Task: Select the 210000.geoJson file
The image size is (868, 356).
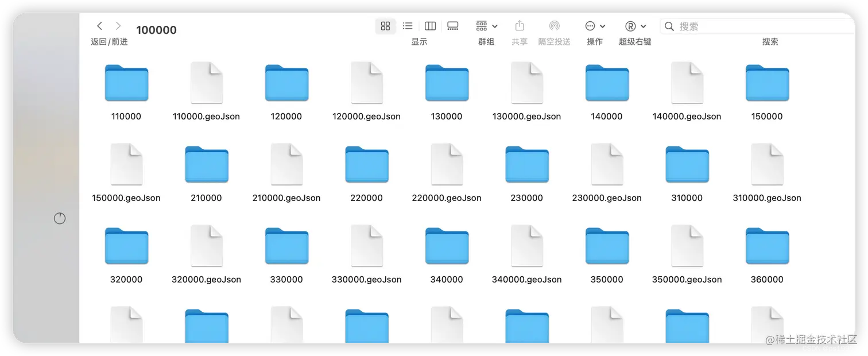Action: tap(286, 165)
